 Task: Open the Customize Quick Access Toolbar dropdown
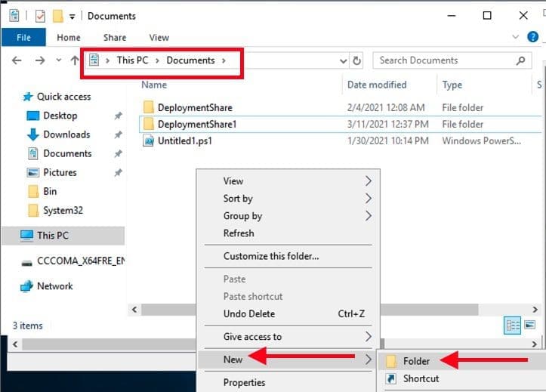(72, 16)
